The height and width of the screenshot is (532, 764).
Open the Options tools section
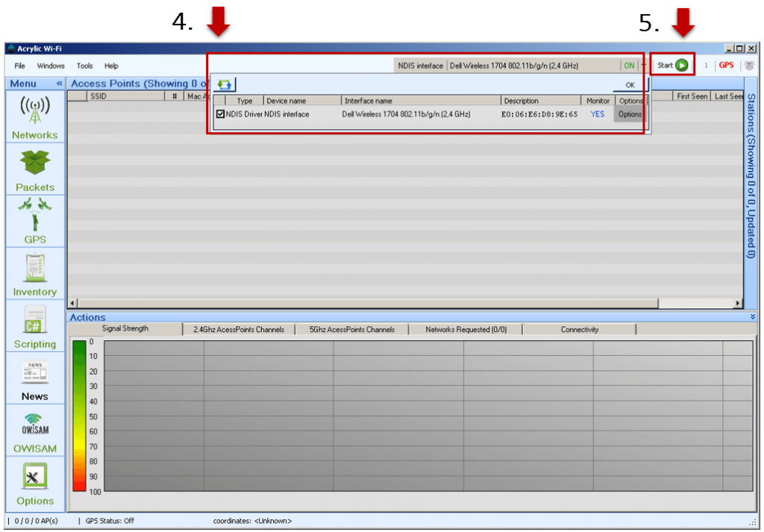34,484
